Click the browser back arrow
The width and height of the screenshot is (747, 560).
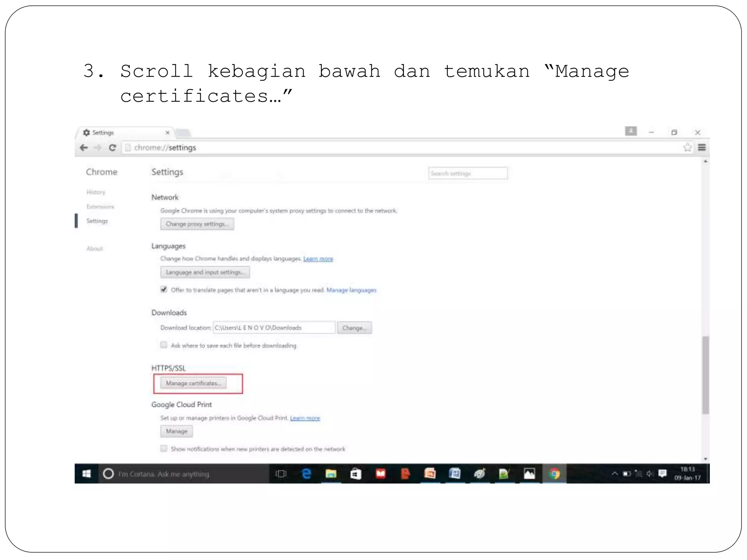[84, 148]
